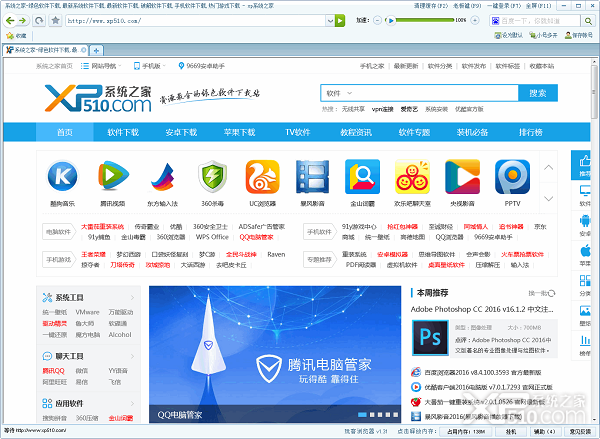The image size is (600, 439).
Task: Click the green Go button beside address bar
Action: pyautogui.click(x=340, y=21)
